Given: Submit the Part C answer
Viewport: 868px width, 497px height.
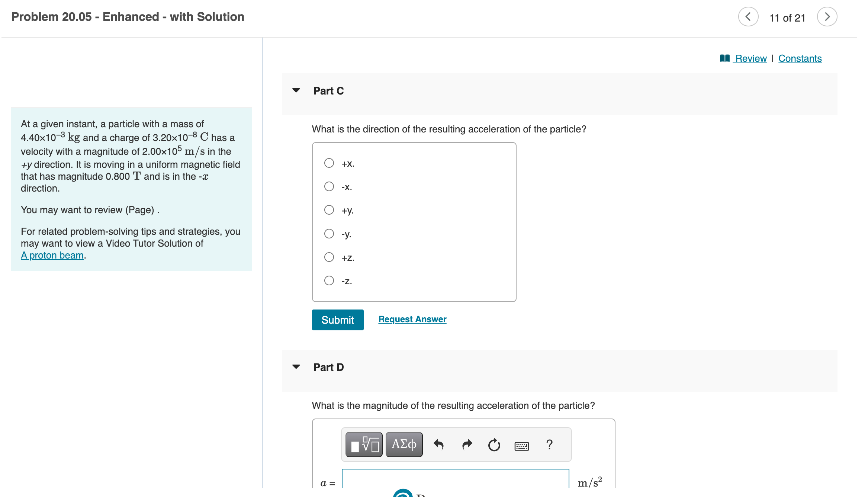Looking at the screenshot, I should pos(337,320).
